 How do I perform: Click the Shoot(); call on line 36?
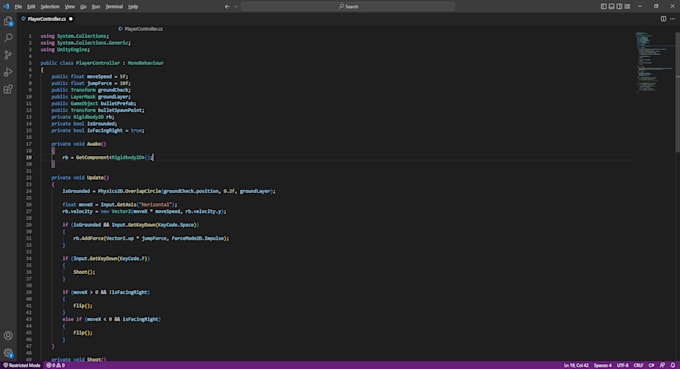[x=84, y=272]
